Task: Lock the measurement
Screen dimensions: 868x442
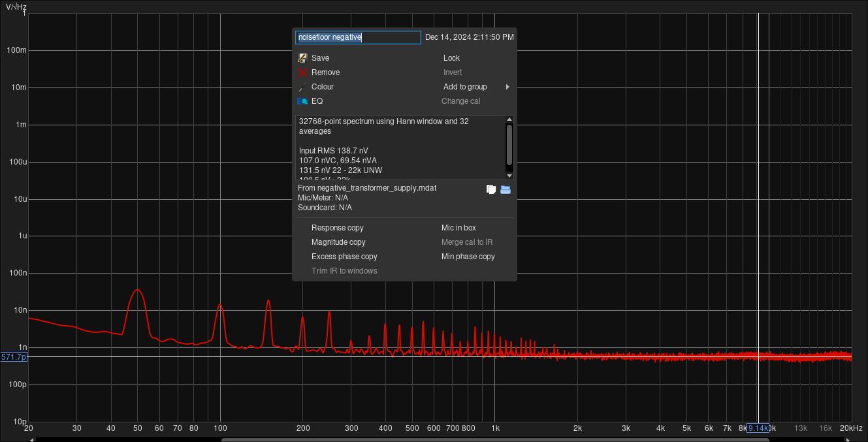Action: (451, 58)
